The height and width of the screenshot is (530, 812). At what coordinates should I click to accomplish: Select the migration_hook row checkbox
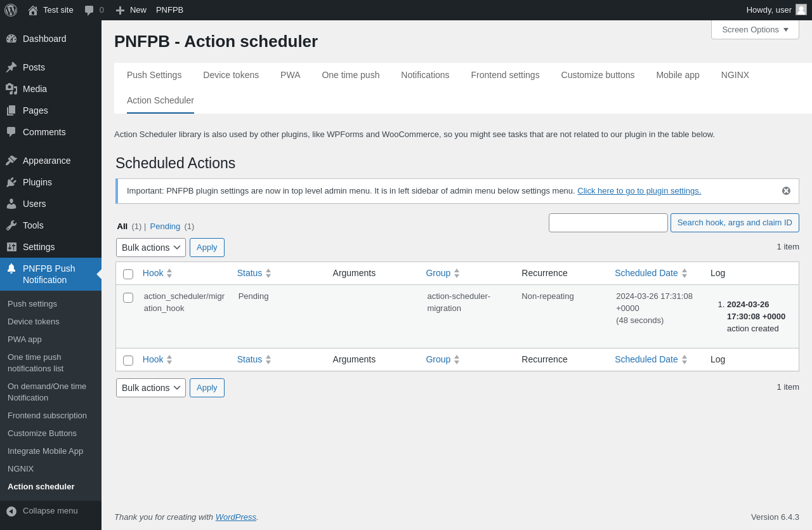click(x=128, y=298)
